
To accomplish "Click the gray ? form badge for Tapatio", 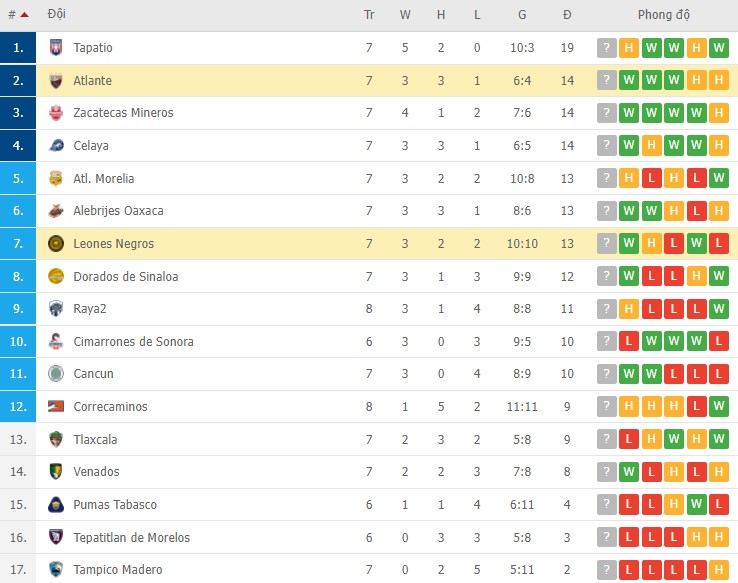I will pyautogui.click(x=606, y=48).
